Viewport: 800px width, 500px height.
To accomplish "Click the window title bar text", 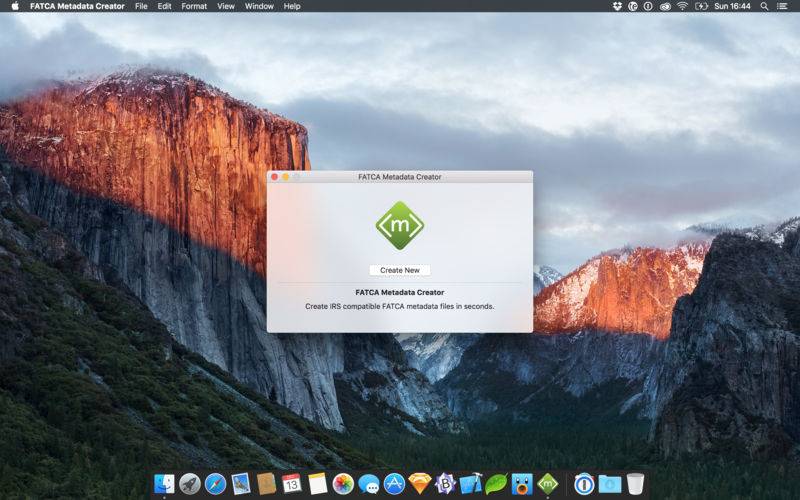I will coord(399,177).
